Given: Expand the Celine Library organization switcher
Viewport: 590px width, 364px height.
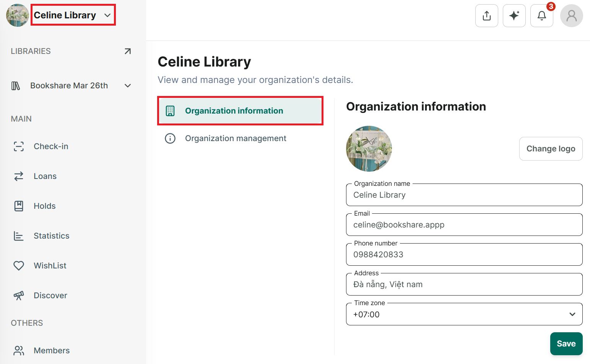Looking at the screenshot, I should (x=73, y=15).
